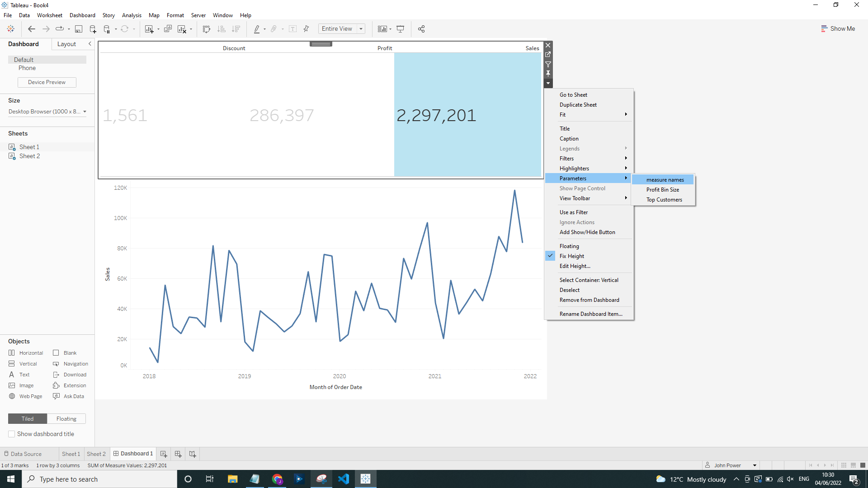Click the Sales value 2,297,201 cell
Image resolution: width=868 pixels, height=488 pixels.
pos(467,115)
